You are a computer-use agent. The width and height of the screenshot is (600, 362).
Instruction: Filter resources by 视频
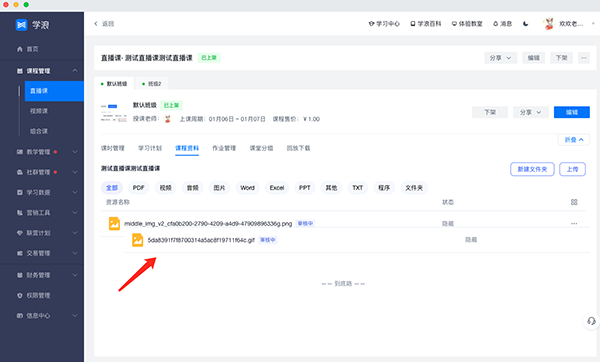166,188
